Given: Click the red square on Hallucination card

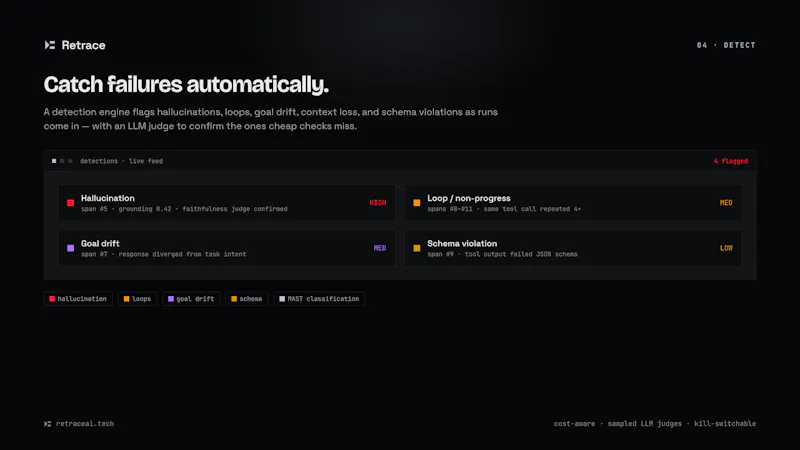Looking at the screenshot, I should 70,203.
